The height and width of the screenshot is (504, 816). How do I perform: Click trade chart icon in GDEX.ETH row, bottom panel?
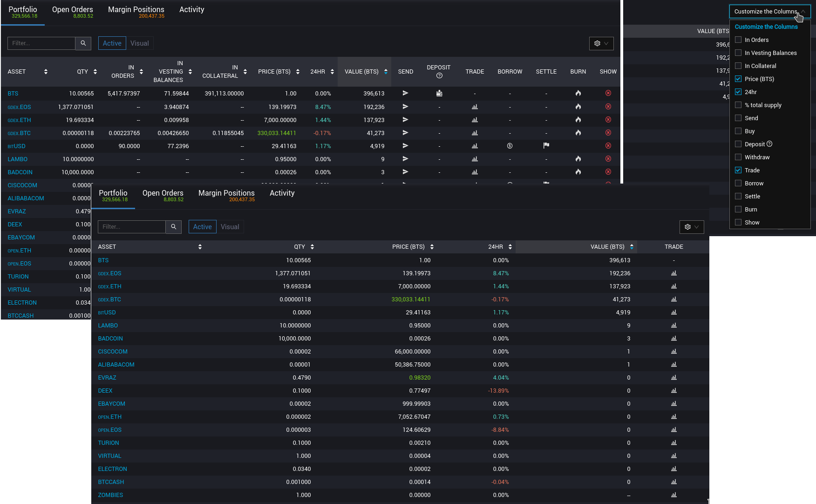click(x=674, y=286)
